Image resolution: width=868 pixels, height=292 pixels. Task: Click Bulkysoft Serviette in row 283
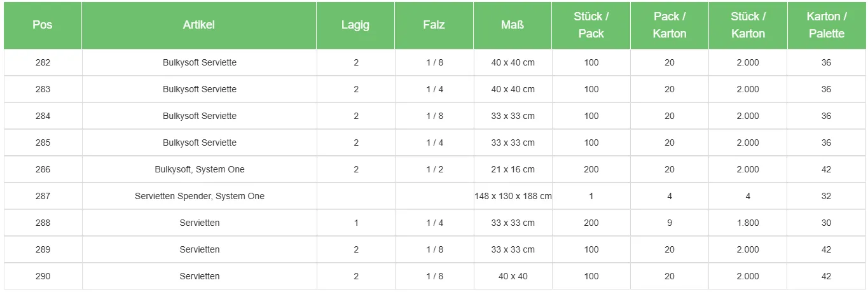(199, 89)
